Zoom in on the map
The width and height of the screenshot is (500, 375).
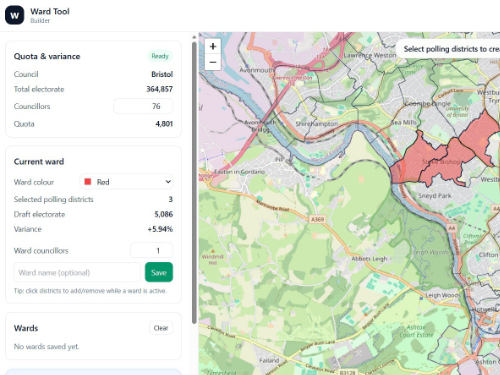click(213, 46)
